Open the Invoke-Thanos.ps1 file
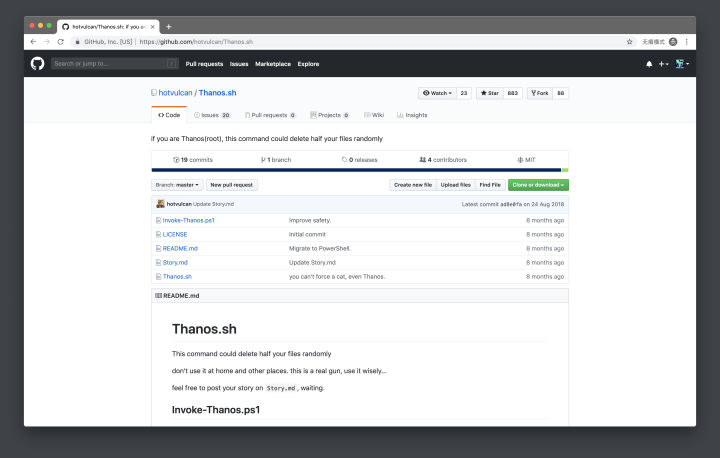This screenshot has width=720, height=458. click(189, 221)
